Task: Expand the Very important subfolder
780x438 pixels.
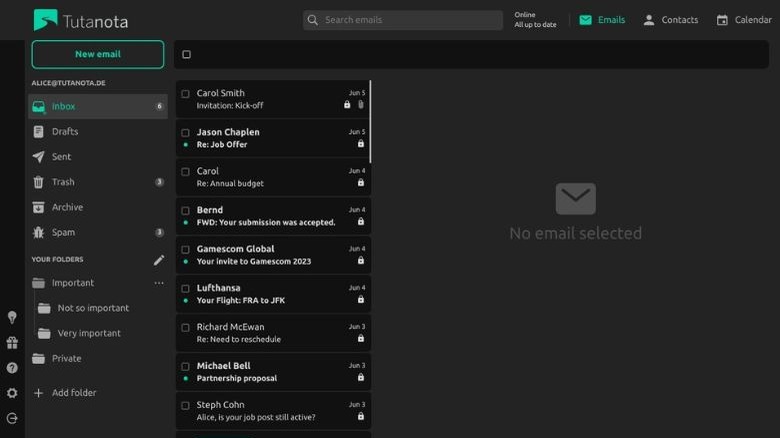Action: click(88, 333)
